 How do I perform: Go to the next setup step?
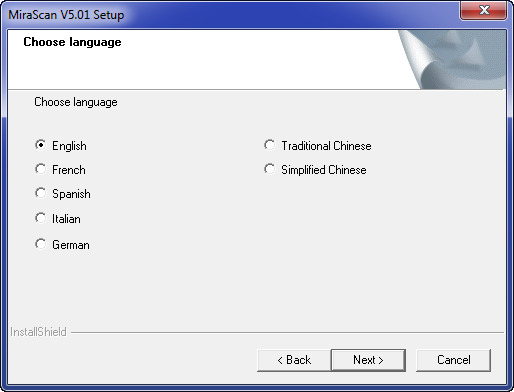tap(368, 360)
